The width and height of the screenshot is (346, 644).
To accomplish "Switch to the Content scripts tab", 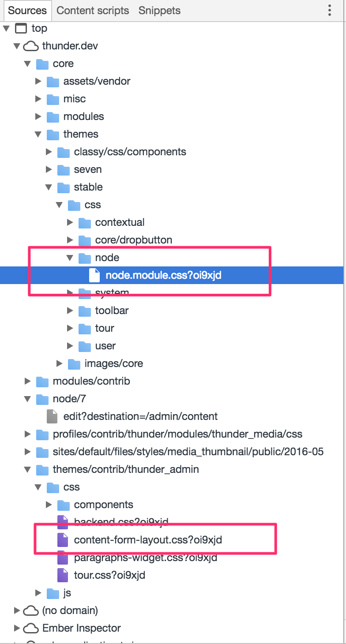I will (93, 11).
